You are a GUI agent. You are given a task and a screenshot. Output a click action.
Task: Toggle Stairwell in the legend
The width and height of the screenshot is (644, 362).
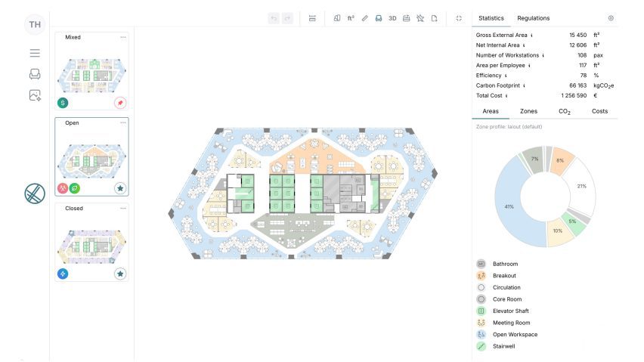coord(496,346)
